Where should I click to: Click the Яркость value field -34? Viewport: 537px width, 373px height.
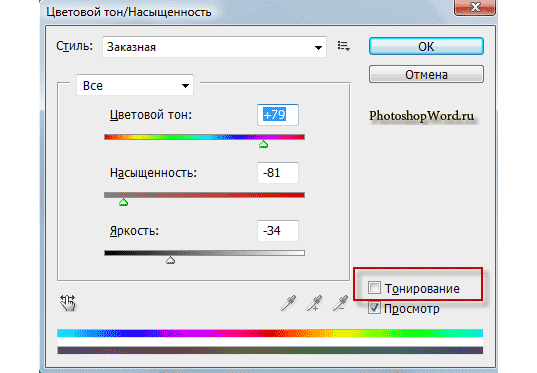(278, 231)
